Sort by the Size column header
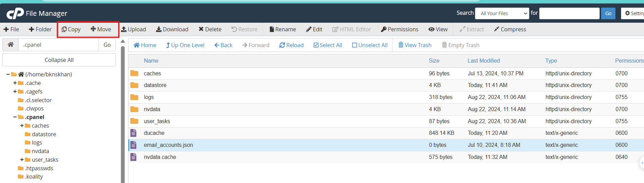The height and width of the screenshot is (183, 644). point(434,61)
